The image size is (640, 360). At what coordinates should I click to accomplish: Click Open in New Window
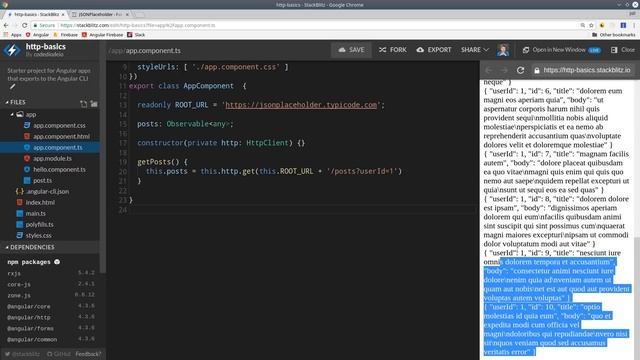(x=561, y=50)
